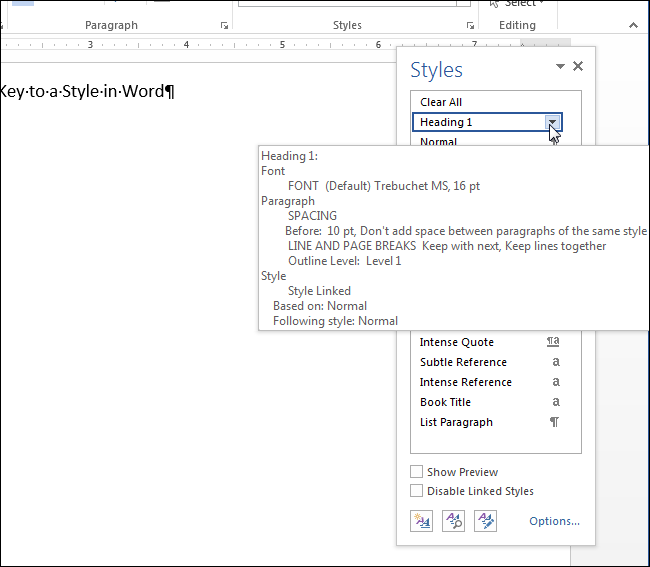
Task: Choose the Intense Reference style
Action: [x=465, y=382]
